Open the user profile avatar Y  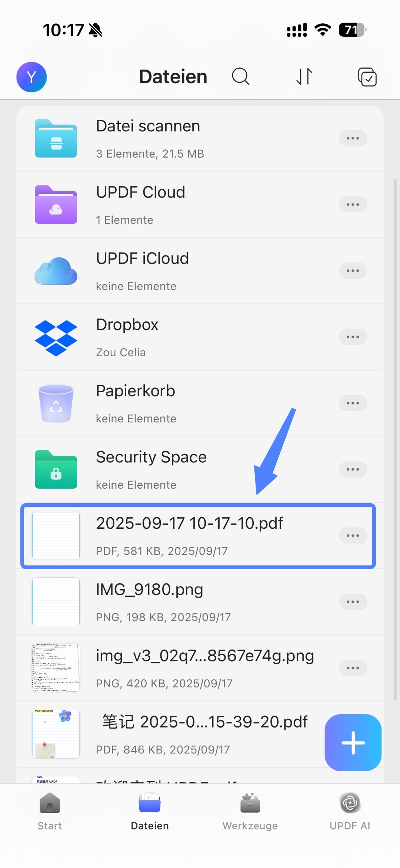coord(31,77)
